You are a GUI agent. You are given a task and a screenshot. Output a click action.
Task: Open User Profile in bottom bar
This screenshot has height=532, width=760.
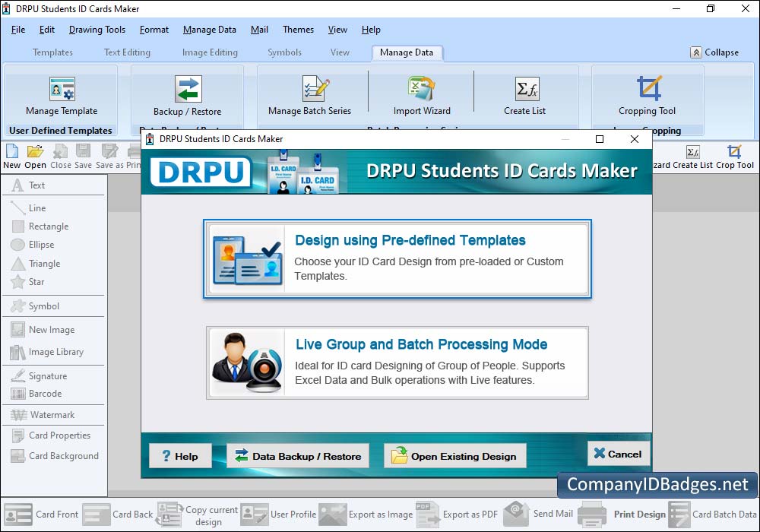(x=278, y=514)
